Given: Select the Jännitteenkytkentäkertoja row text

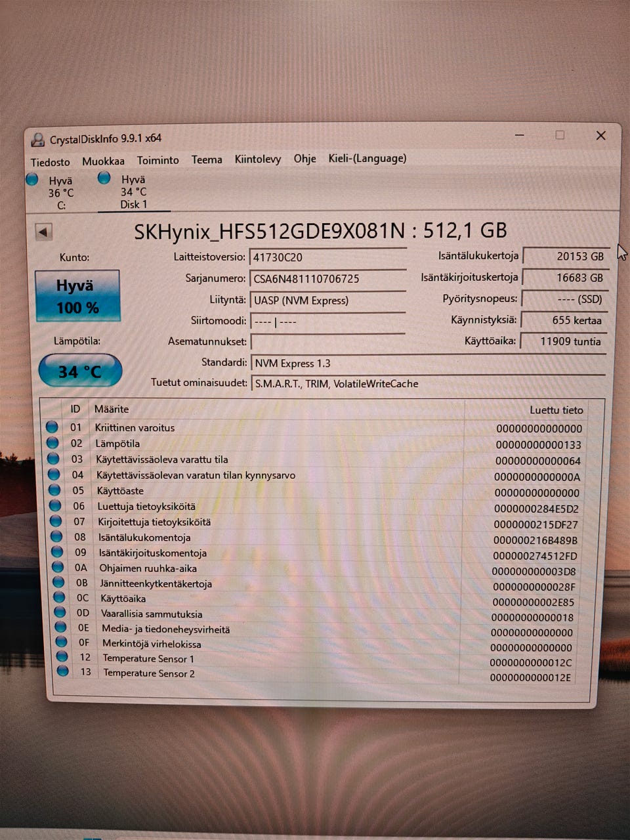Looking at the screenshot, I should click(156, 583).
